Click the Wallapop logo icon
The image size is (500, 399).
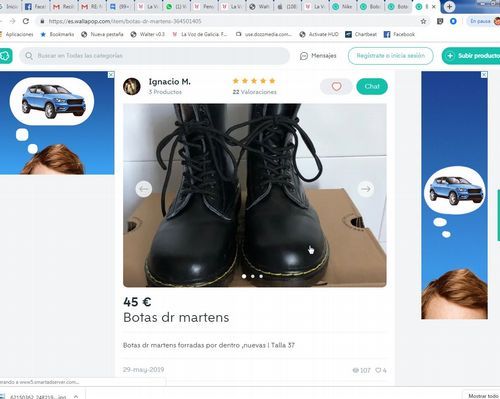point(6,56)
